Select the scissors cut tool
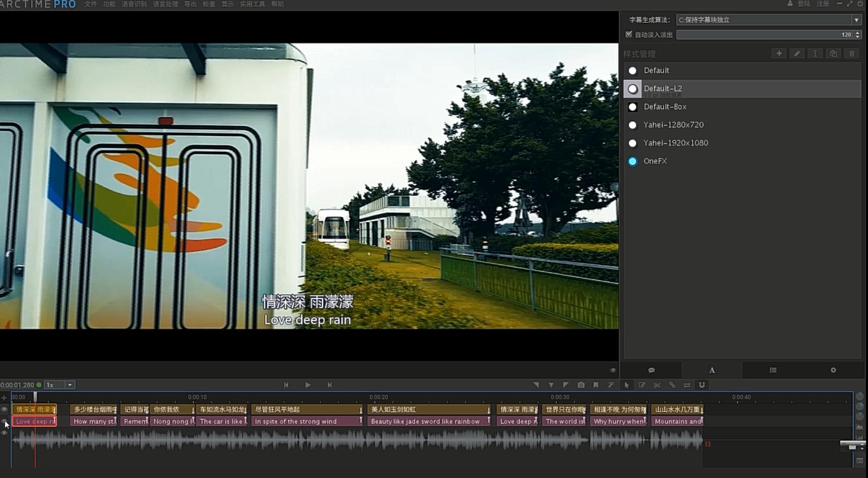Screen dimensions: 868x478 (x=657, y=385)
